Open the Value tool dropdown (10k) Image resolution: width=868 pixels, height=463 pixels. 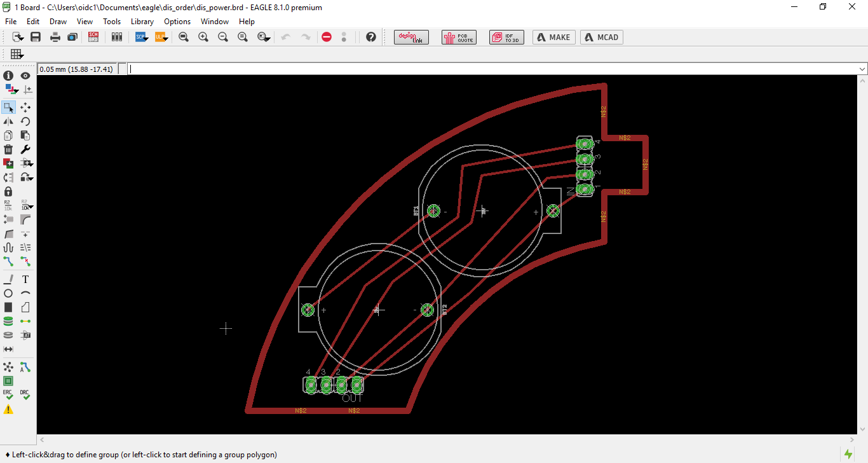[27, 205]
